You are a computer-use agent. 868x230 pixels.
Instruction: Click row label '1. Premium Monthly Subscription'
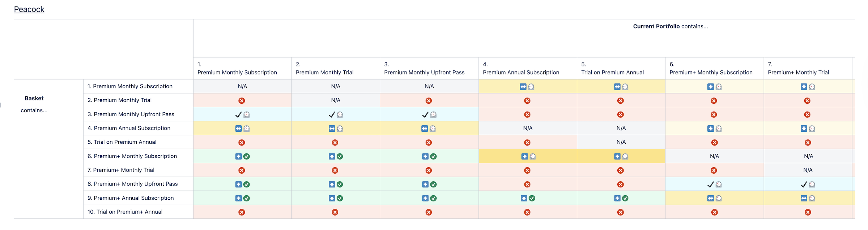(x=130, y=86)
